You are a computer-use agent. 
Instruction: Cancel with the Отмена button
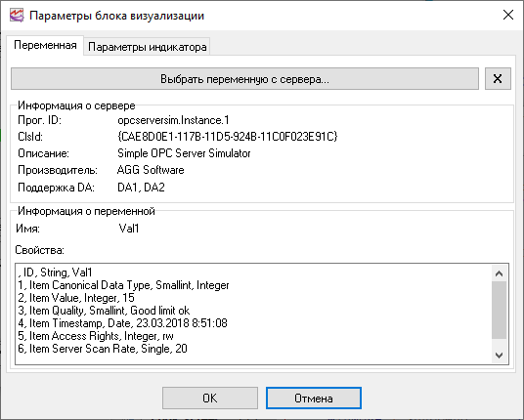[x=314, y=398]
